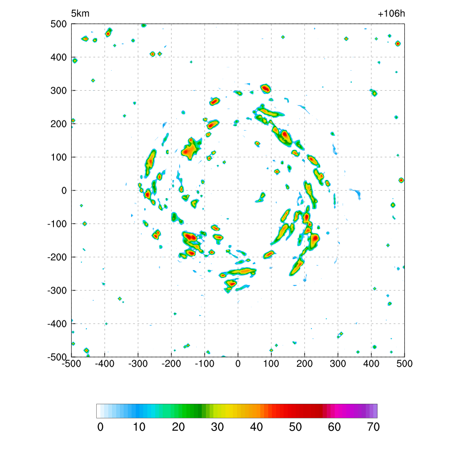
Task: Pick the colorbar label "20"
Action: click(x=178, y=427)
